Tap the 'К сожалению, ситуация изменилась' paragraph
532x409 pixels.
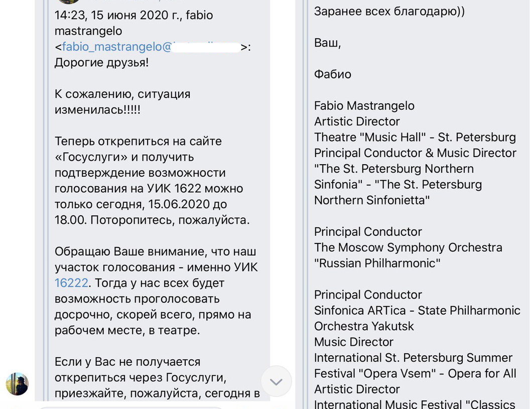122,102
